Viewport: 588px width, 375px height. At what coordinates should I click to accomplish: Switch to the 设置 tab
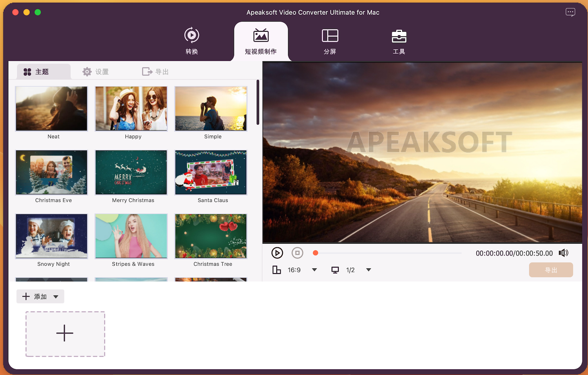pos(96,72)
